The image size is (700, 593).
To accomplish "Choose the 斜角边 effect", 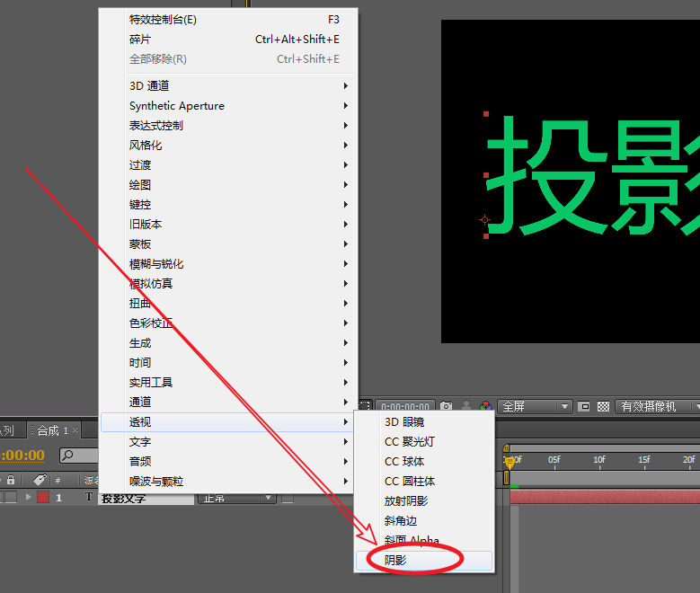I will [424, 520].
